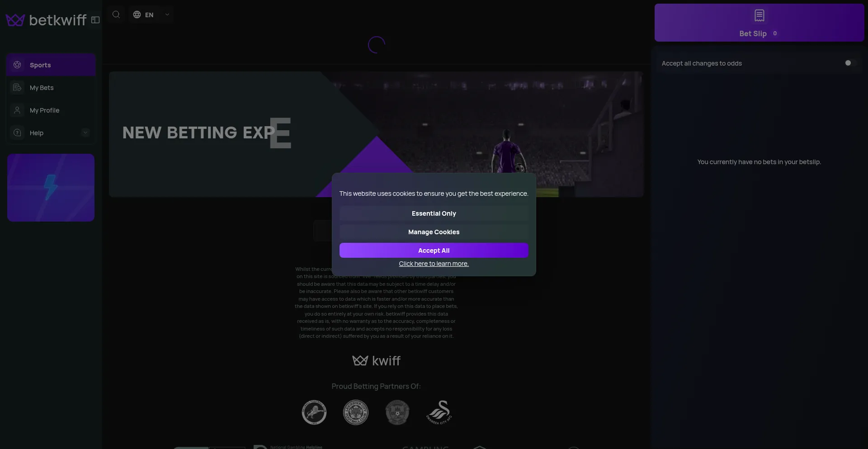Click the lightning bolt promo tile

[51, 188]
